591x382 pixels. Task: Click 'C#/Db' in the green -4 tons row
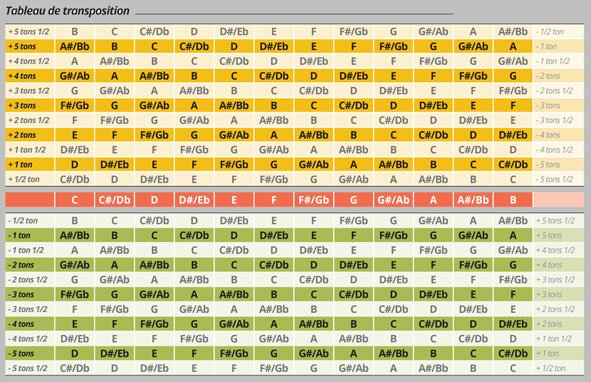tap(433, 324)
